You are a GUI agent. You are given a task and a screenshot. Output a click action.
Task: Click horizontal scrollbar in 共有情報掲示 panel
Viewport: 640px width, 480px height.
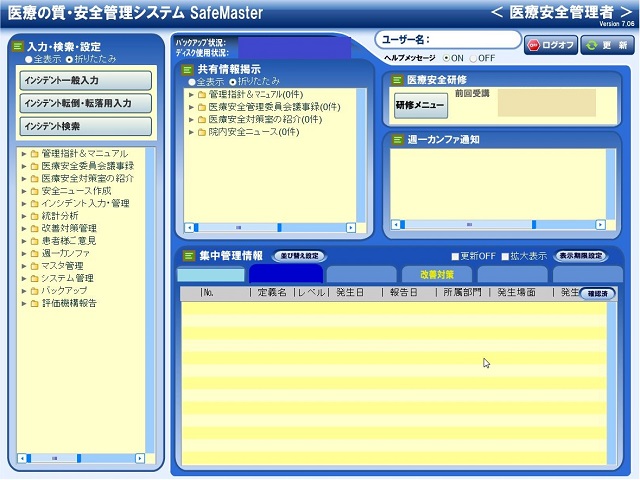coord(238,228)
